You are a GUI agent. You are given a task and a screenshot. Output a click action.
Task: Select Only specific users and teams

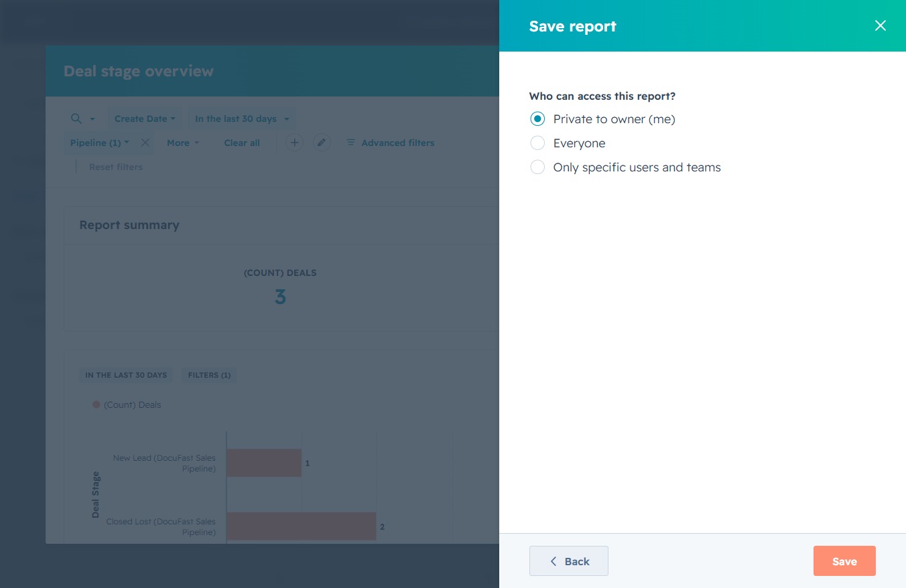(x=537, y=167)
